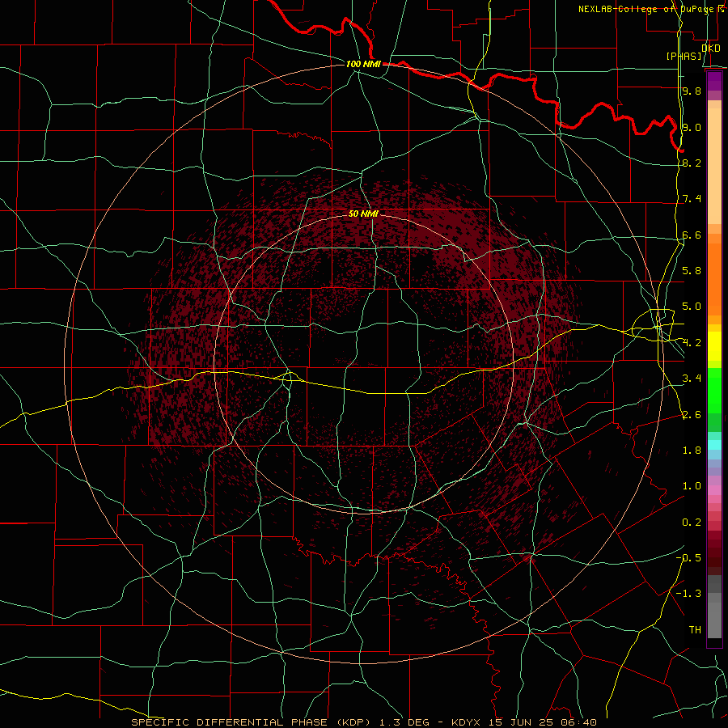728x728 pixels.
Task: Click the 9.8 value on color scale
Action: coord(692,91)
